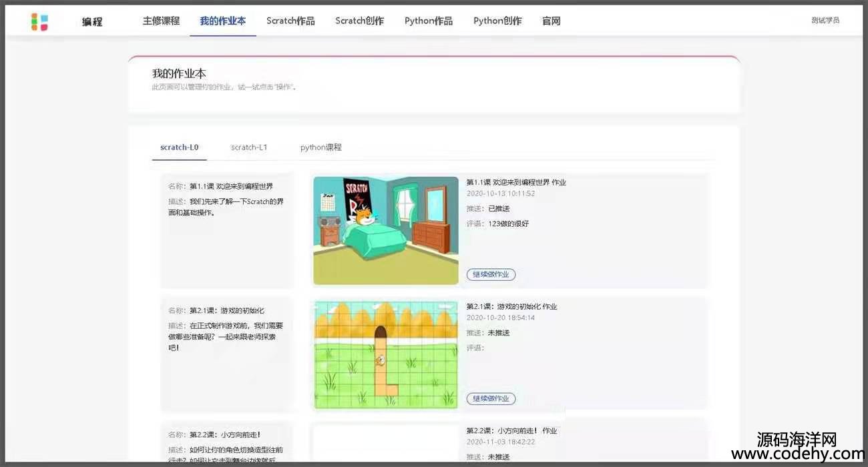Click the colorful site logo icon

[39, 21]
